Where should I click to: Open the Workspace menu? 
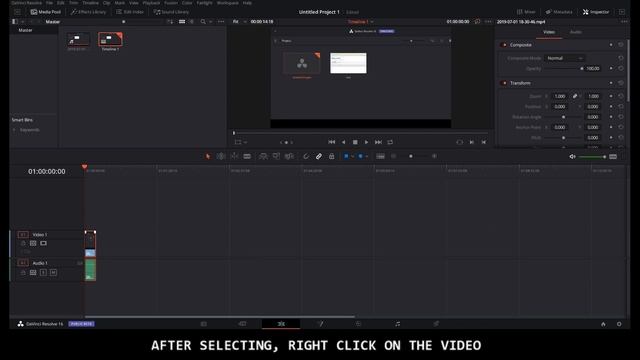click(x=227, y=3)
